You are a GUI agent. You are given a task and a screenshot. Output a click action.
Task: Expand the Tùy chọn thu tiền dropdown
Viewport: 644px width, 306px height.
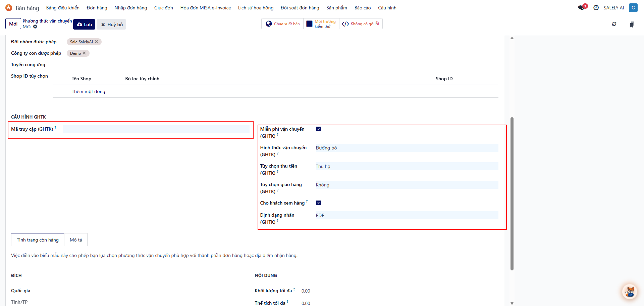pyautogui.click(x=407, y=166)
